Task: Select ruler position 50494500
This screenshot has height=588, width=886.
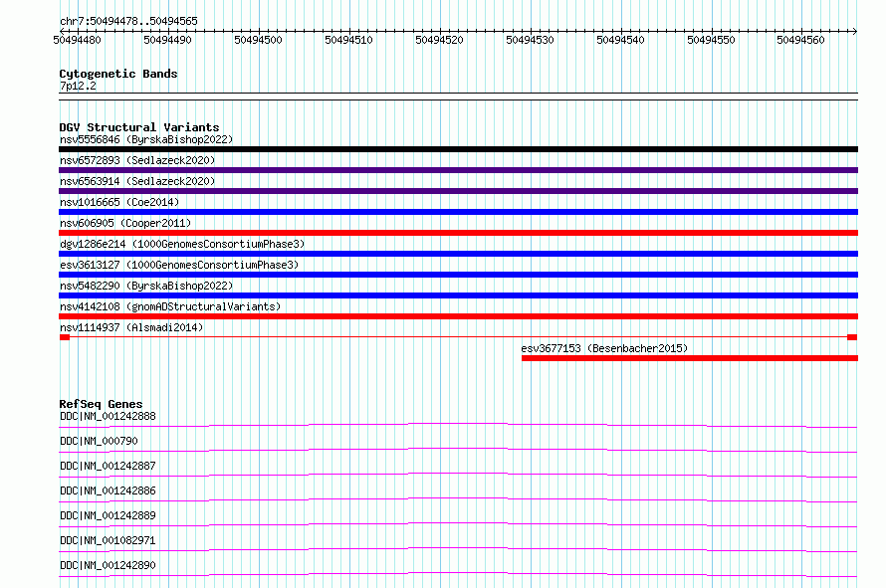Action: [x=258, y=40]
